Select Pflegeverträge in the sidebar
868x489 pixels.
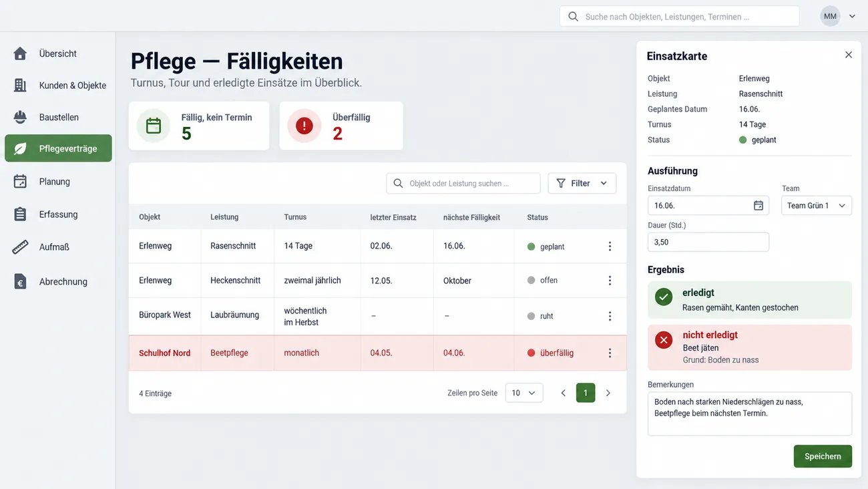(x=58, y=148)
